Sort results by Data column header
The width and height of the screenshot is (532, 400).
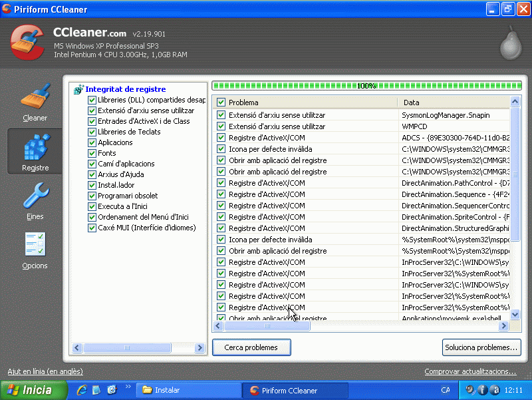point(452,102)
